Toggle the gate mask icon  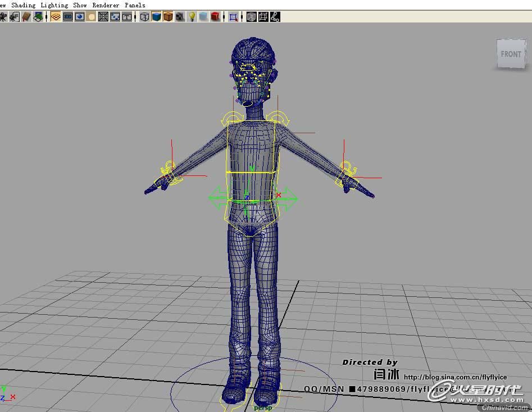(x=91, y=17)
